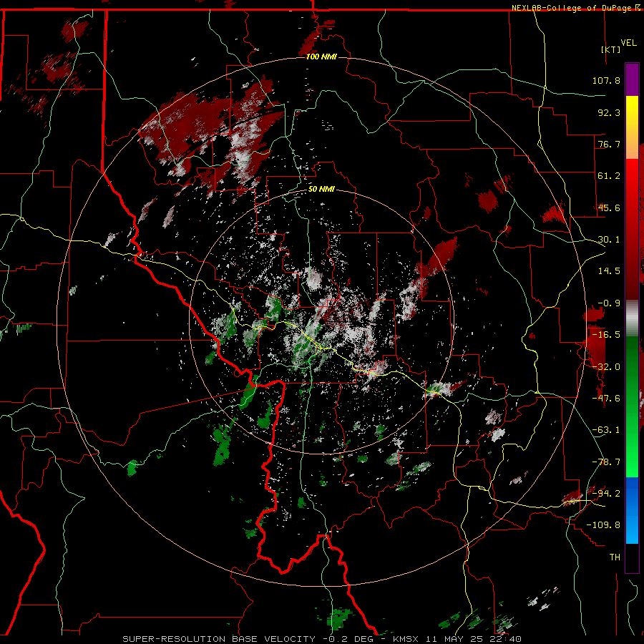
Task: Click the [KT] units label
Action: pos(611,49)
